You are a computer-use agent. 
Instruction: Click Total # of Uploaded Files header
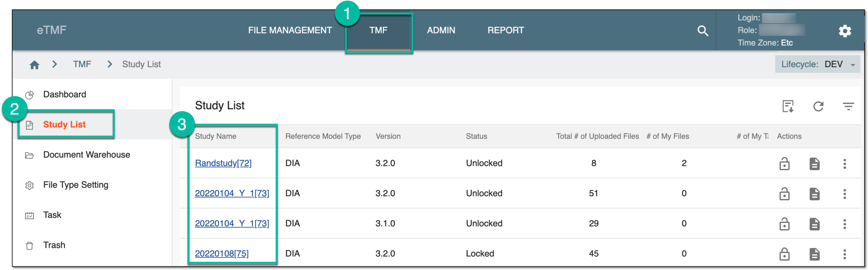tap(597, 136)
